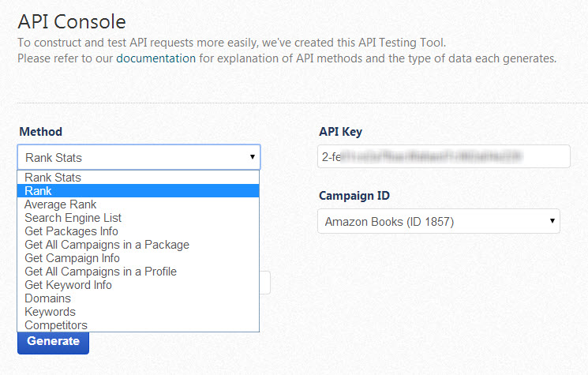This screenshot has width=588, height=375.
Task: Choose Get Keyword Info method
Action: click(x=68, y=285)
